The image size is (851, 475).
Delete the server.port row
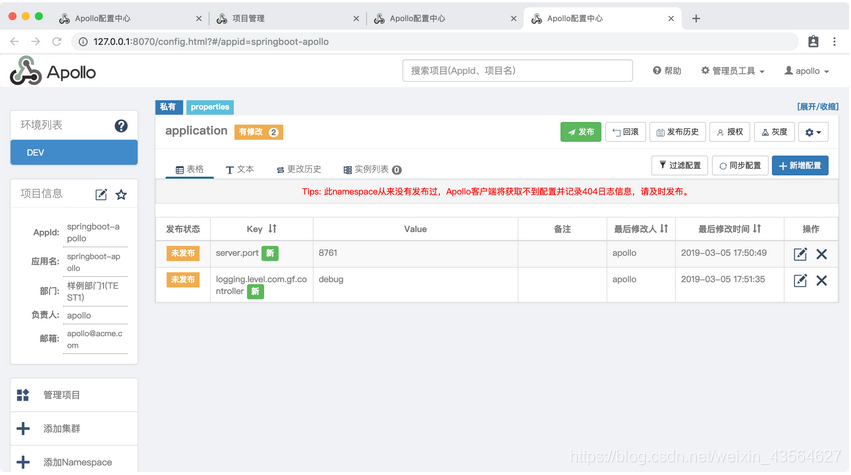click(821, 254)
